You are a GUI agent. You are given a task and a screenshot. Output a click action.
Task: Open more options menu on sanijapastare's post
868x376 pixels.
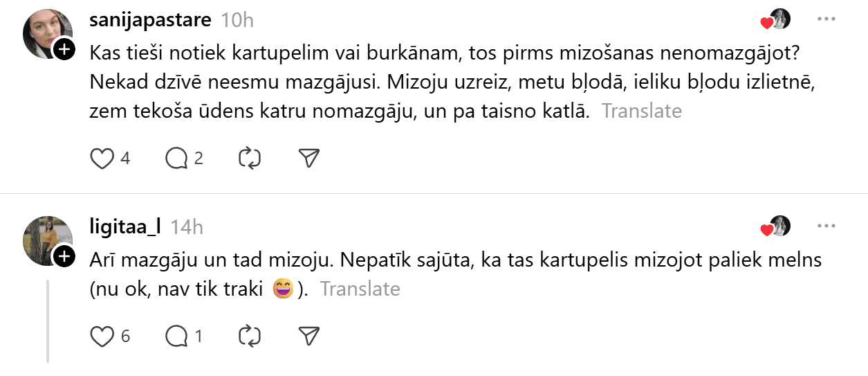click(x=826, y=19)
